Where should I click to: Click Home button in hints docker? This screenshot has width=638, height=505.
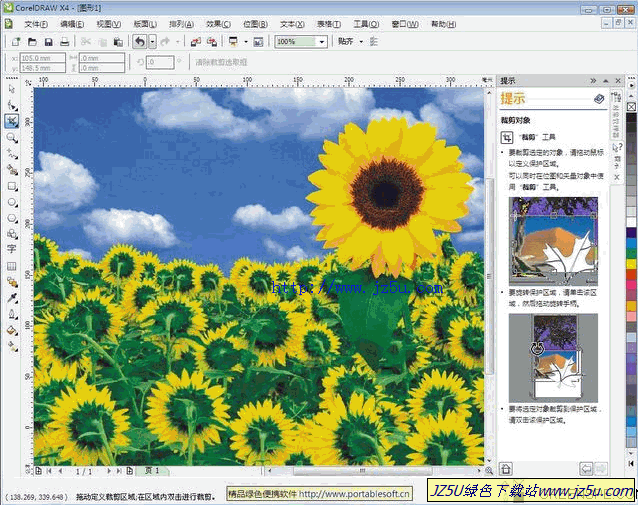pos(506,469)
